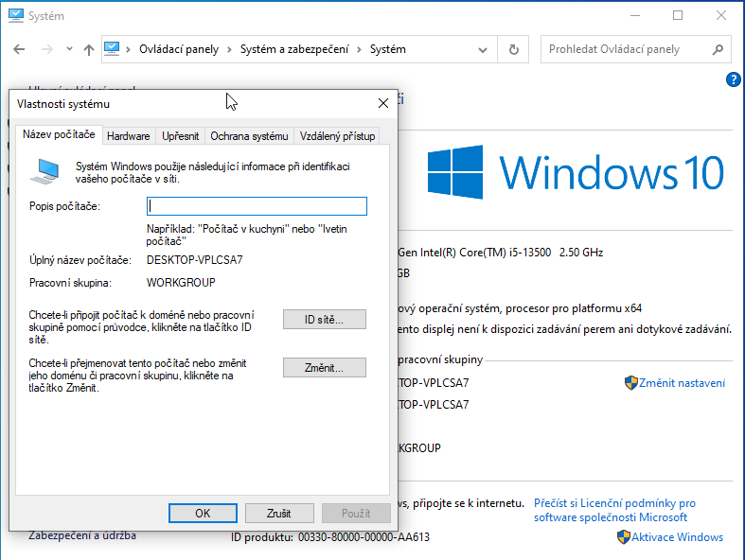This screenshot has height=560, width=745.
Task: Click the Změnit... button
Action: (x=324, y=368)
